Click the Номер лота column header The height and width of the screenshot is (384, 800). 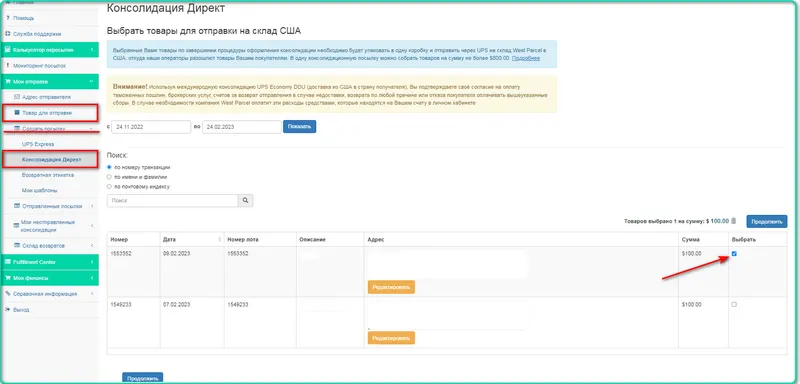[x=242, y=240]
